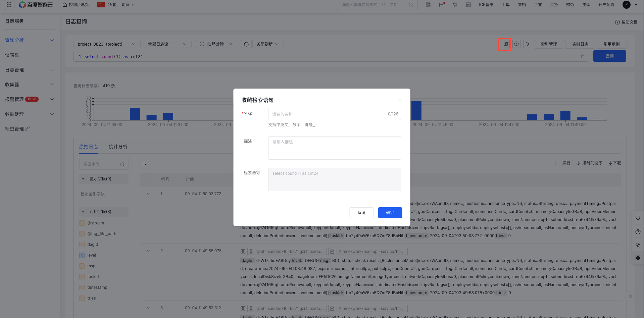The height and width of the screenshot is (318, 644).
Task: Open the 华北 - 北京 region dropdown
Action: click(x=116, y=5)
